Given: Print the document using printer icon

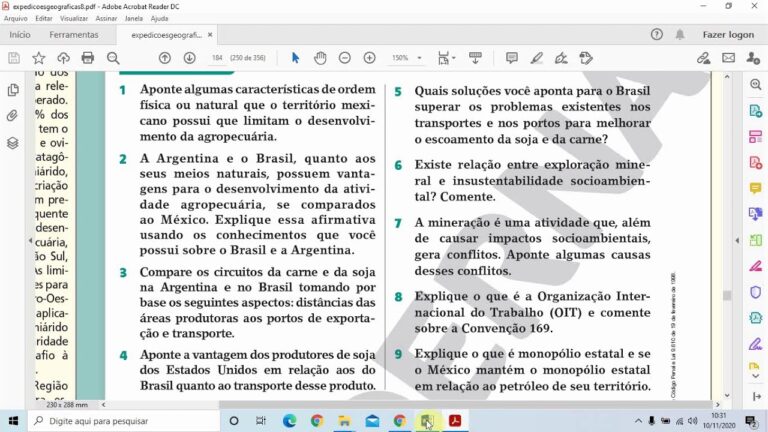Looking at the screenshot, I should tap(88, 58).
